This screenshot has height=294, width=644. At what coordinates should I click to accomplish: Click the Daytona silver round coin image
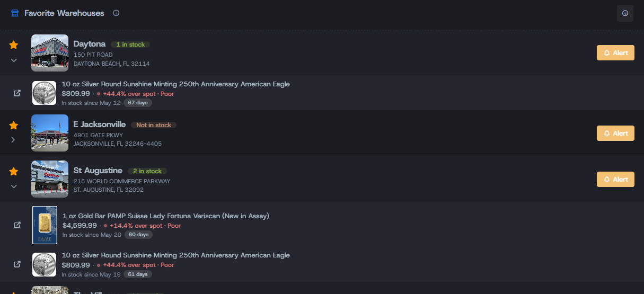(x=44, y=93)
